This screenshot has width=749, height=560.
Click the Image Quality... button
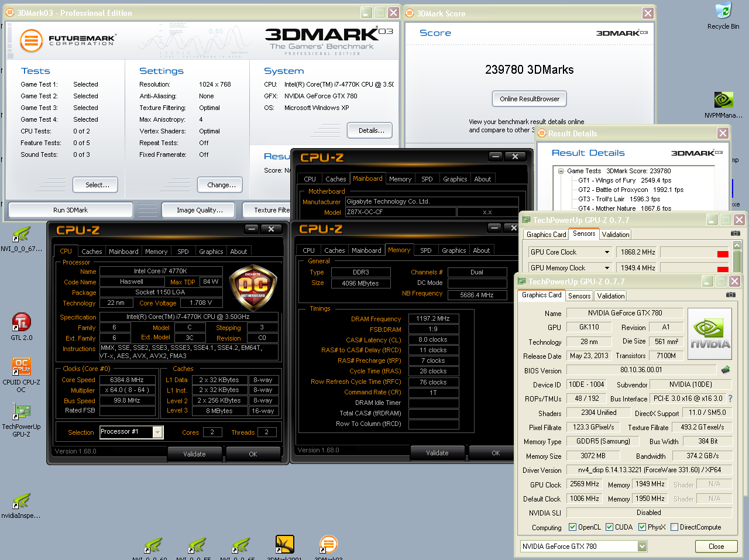click(x=200, y=210)
